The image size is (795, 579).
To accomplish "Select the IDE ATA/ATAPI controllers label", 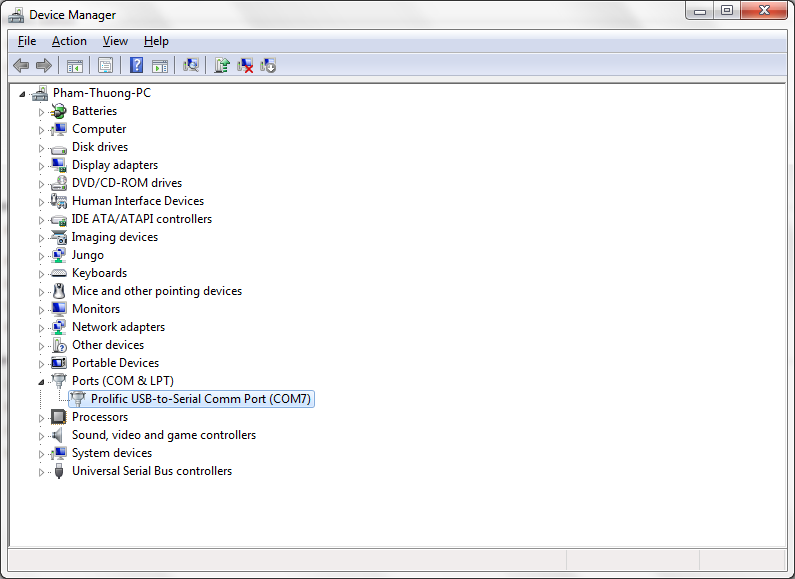I will point(141,219).
